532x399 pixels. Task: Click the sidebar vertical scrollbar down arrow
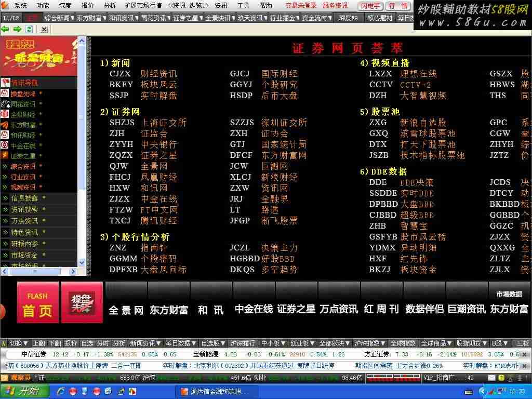click(82, 262)
